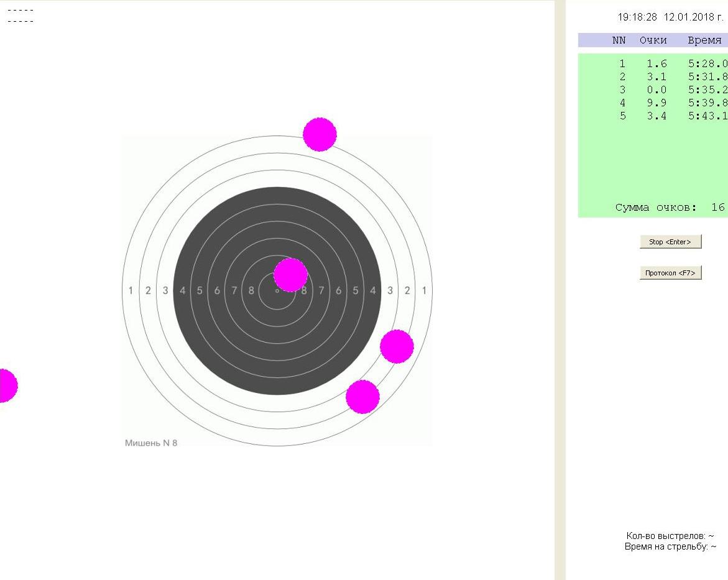Click the shot marker closest to the right-hand number 3
The width and height of the screenshot is (728, 580).
tap(397, 347)
